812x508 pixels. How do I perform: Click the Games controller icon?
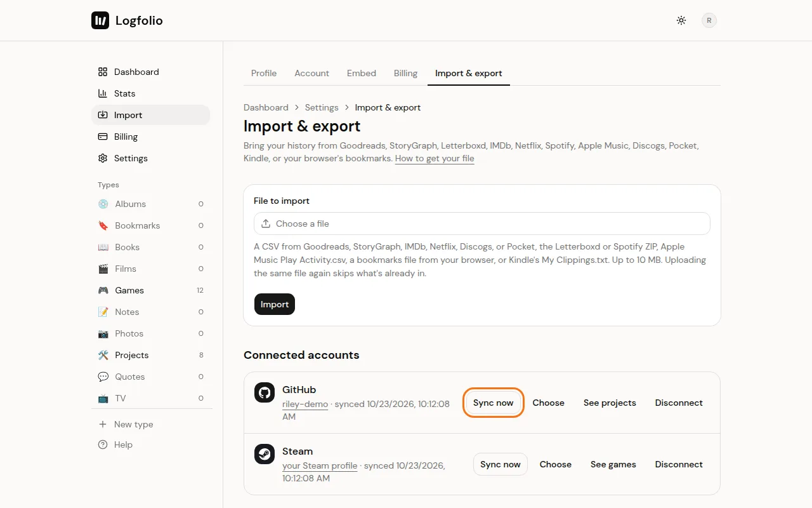103,290
